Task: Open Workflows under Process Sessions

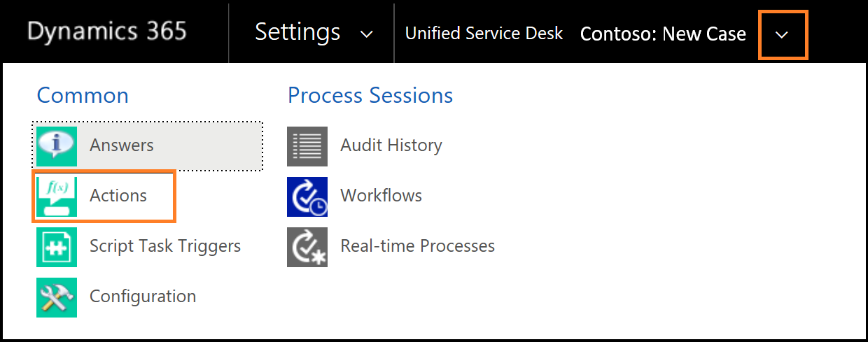Action: (x=381, y=196)
